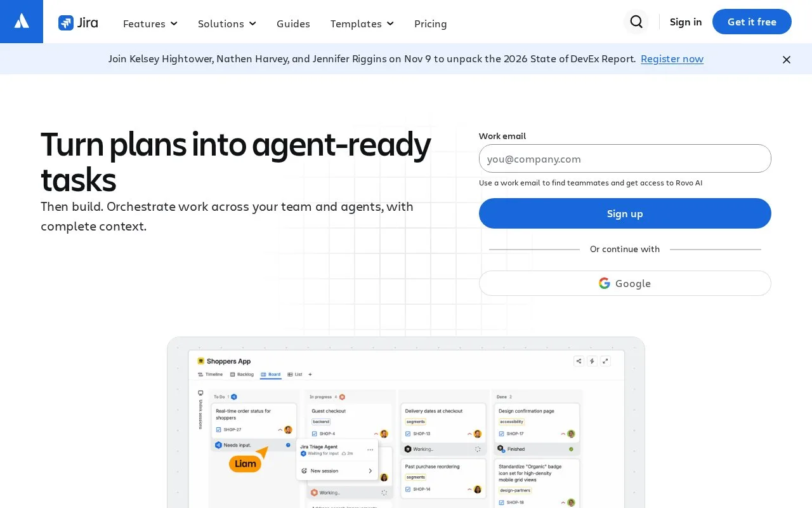Click the Finished status row
The image size is (812, 508).
point(537,449)
